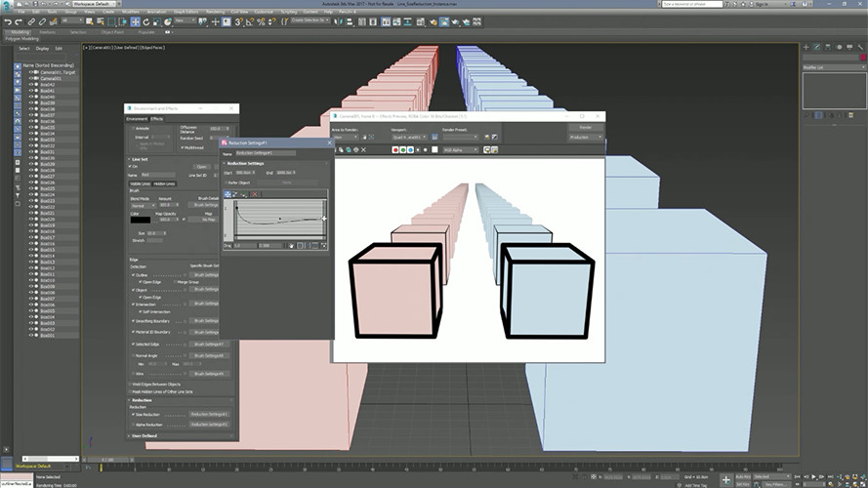
Task: Click the Reduction Settings Name field
Action: (266, 153)
